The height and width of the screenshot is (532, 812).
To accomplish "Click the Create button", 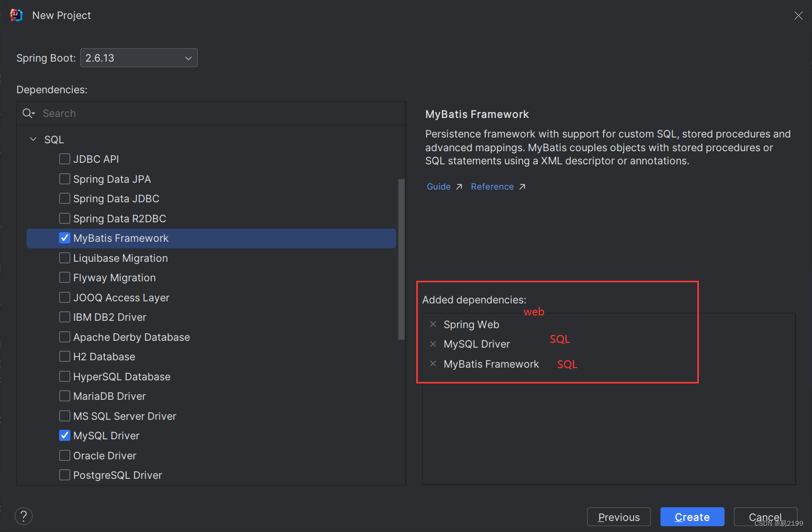I will [693, 517].
